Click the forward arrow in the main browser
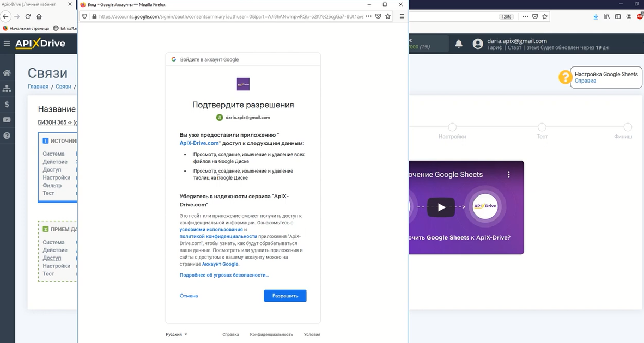 17,16
